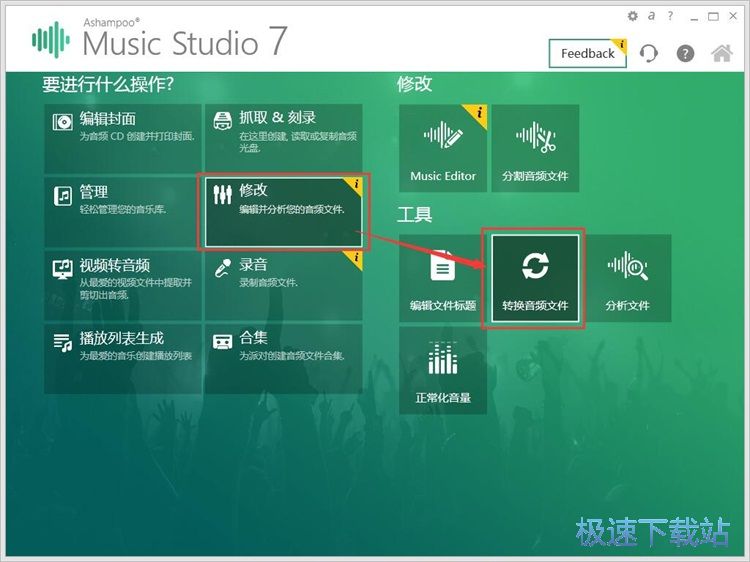Click the microphone icon beside 录音
The height and width of the screenshot is (562, 750).
223,268
